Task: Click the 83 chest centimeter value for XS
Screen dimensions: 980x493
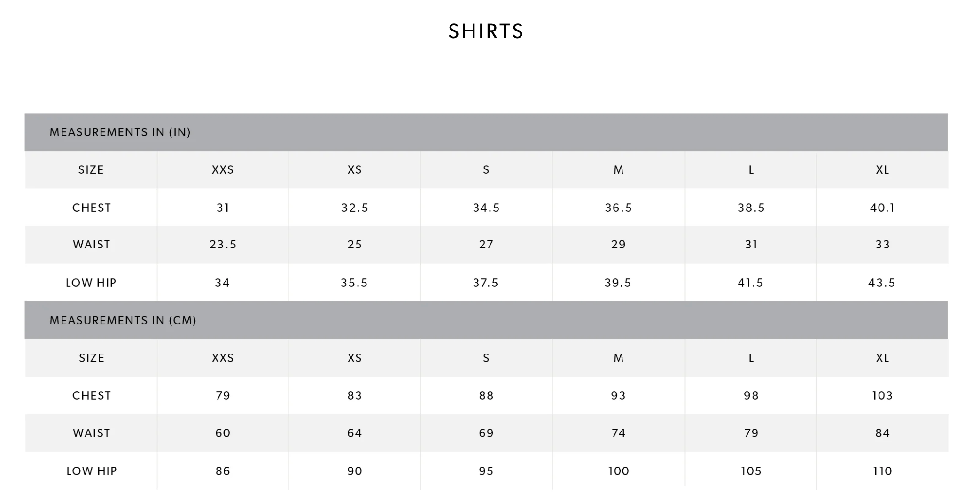Action: (355, 396)
